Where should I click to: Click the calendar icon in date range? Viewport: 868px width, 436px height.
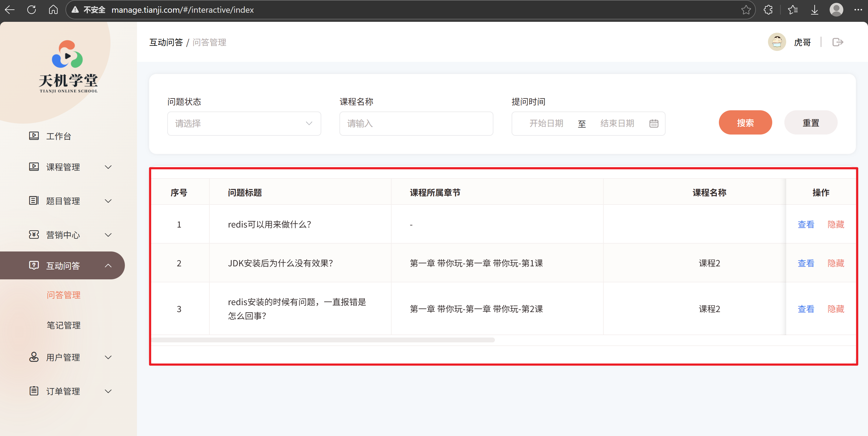pyautogui.click(x=653, y=124)
